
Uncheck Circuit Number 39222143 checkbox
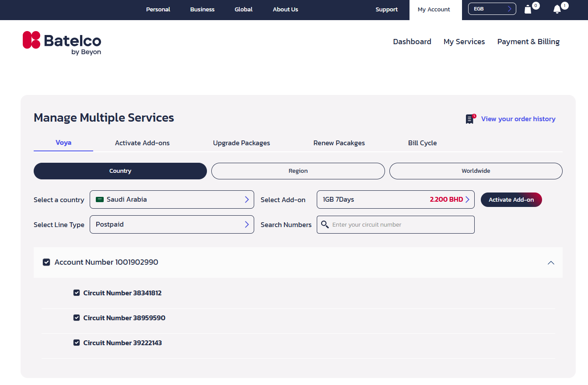77,343
